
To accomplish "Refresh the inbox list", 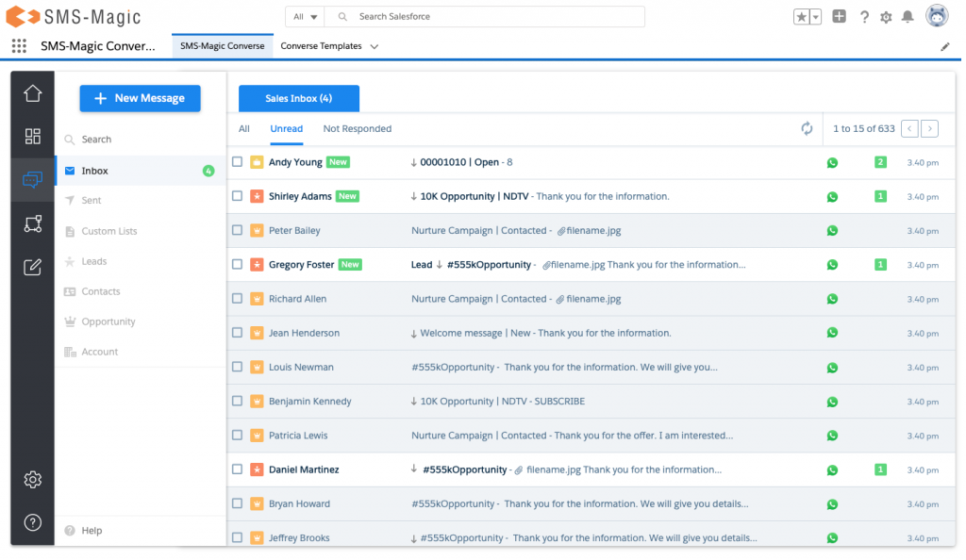I will pyautogui.click(x=807, y=128).
